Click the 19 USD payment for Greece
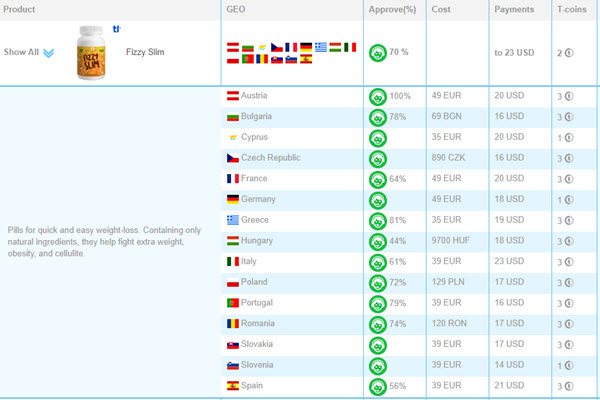The height and width of the screenshot is (400, 600). [x=509, y=220]
